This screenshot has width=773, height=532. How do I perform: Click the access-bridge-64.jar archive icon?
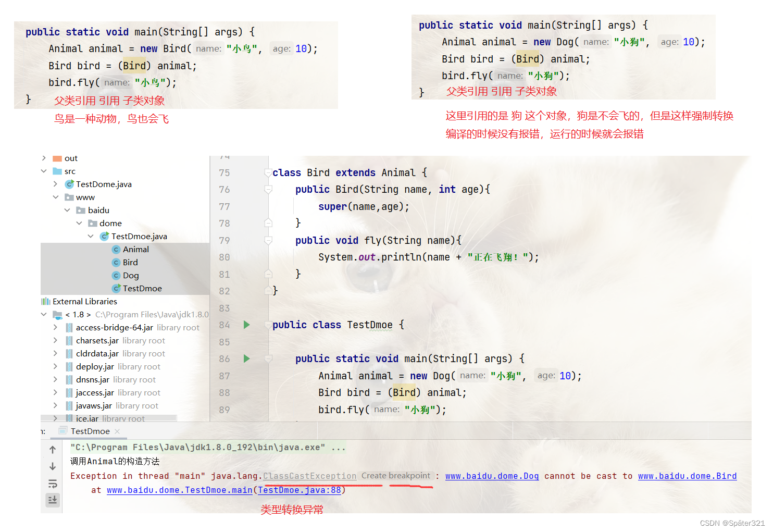point(69,328)
